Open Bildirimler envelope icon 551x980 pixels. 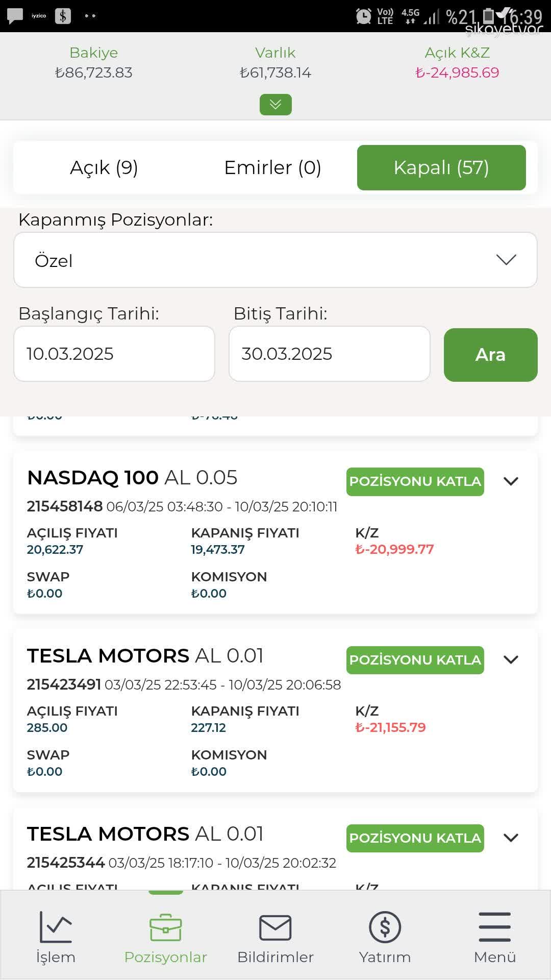click(275, 927)
